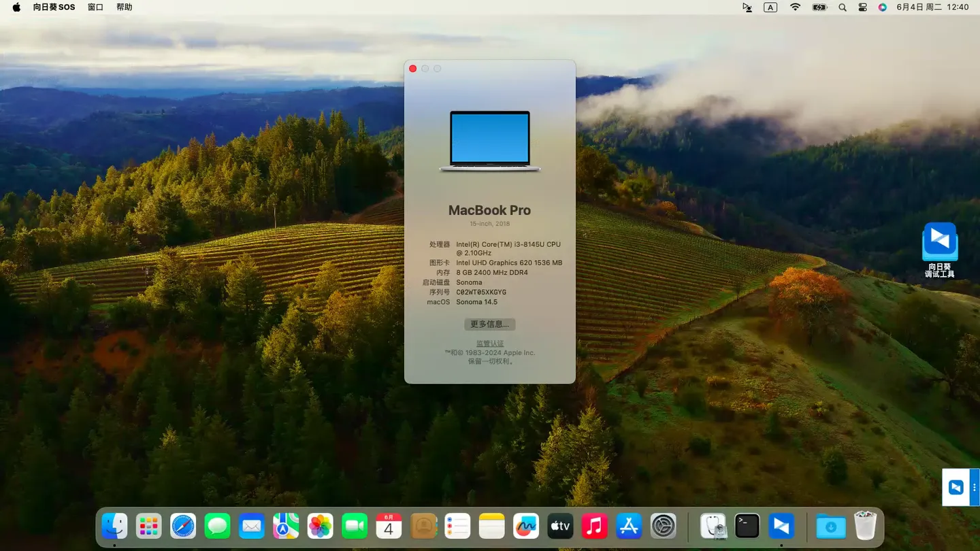Click the 15-inch, 2018 subtitle

(x=489, y=224)
